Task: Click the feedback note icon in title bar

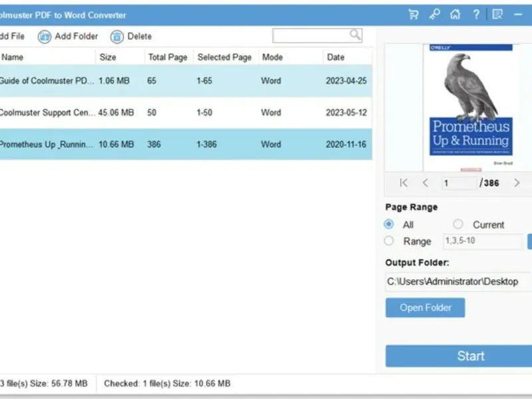Action: click(x=497, y=15)
